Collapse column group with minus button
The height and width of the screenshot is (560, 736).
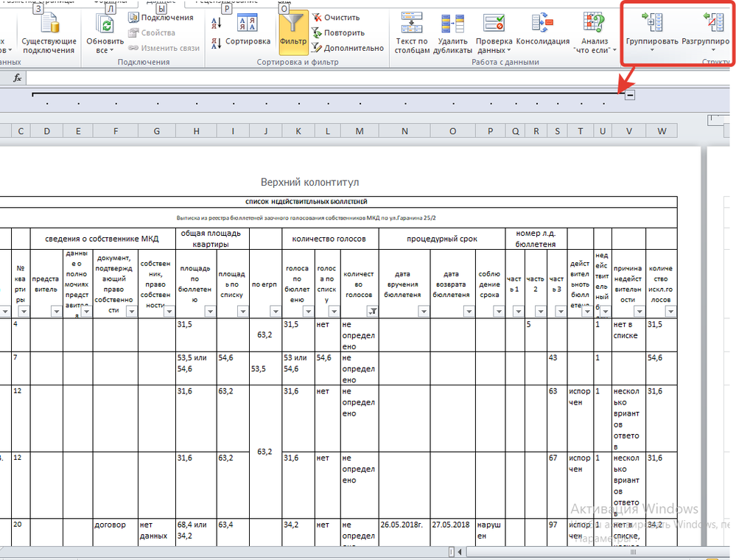click(630, 95)
